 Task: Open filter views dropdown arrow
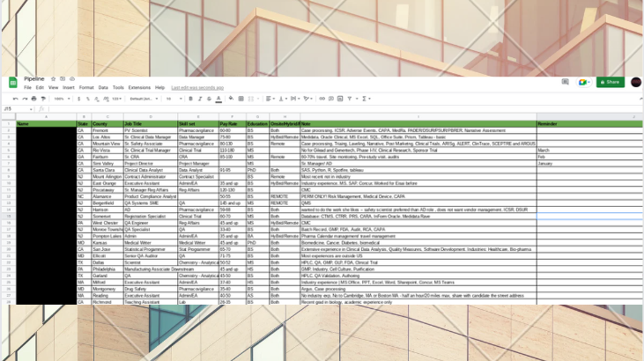click(357, 99)
